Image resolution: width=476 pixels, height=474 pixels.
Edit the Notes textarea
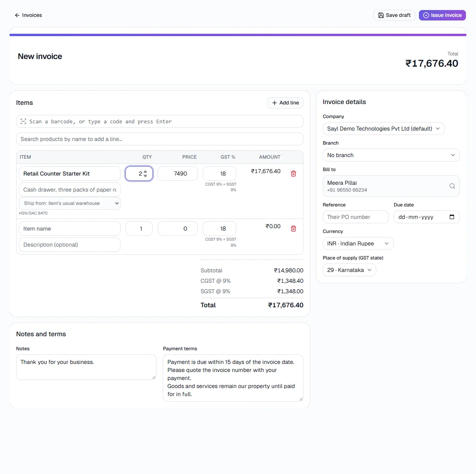(86, 367)
